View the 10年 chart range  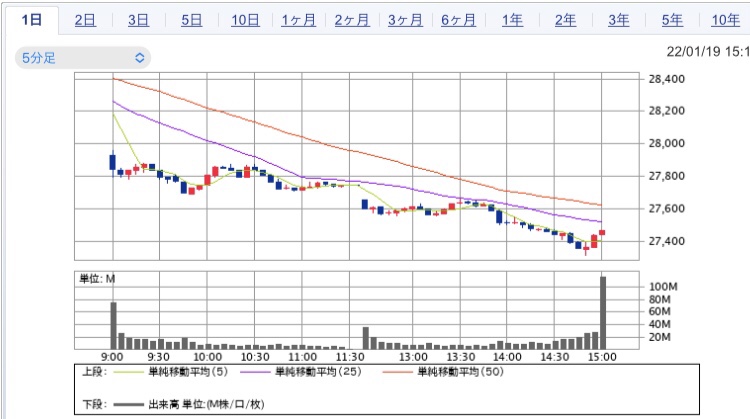pyautogui.click(x=726, y=20)
